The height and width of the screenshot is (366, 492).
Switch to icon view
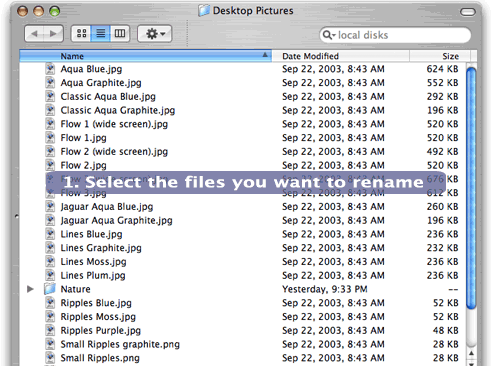81,33
